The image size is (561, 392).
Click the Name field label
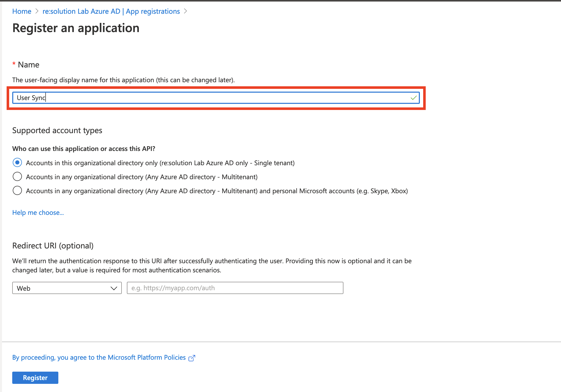29,65
